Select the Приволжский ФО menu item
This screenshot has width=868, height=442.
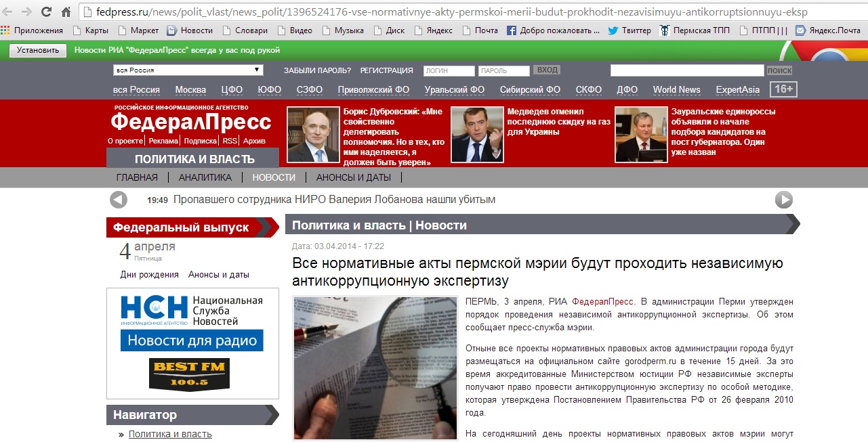pos(373,89)
